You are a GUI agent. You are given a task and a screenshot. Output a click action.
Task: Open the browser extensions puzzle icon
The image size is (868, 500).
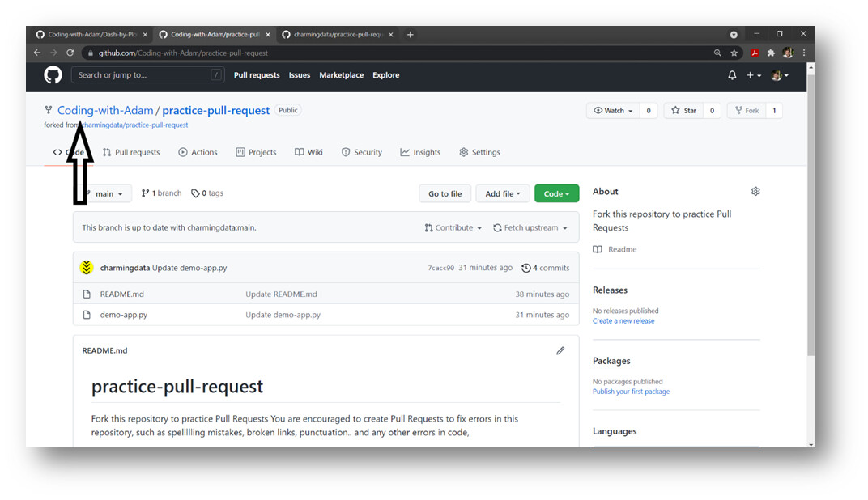[771, 53]
